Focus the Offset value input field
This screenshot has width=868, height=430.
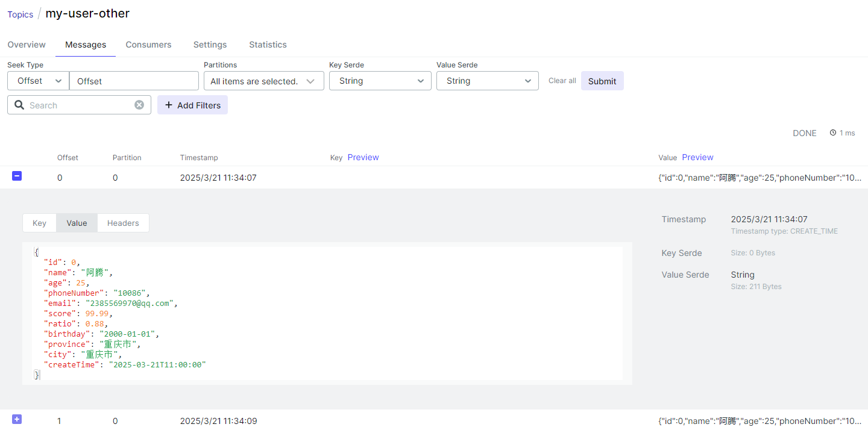point(134,81)
